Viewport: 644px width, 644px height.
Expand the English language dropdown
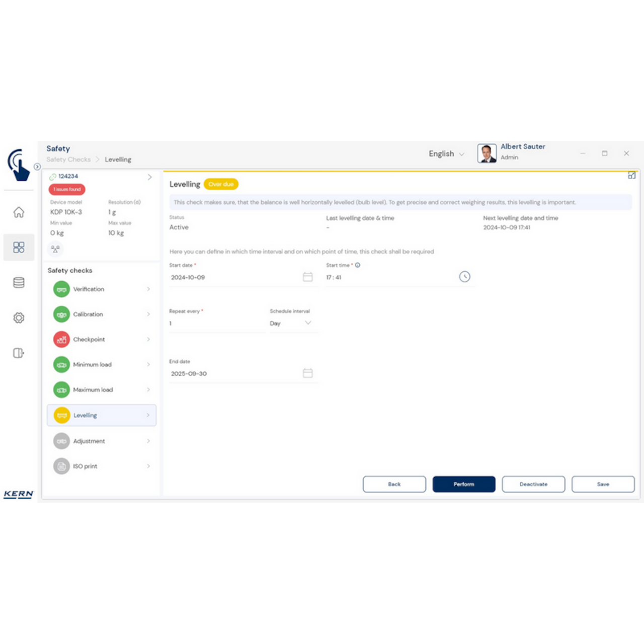[x=462, y=154]
